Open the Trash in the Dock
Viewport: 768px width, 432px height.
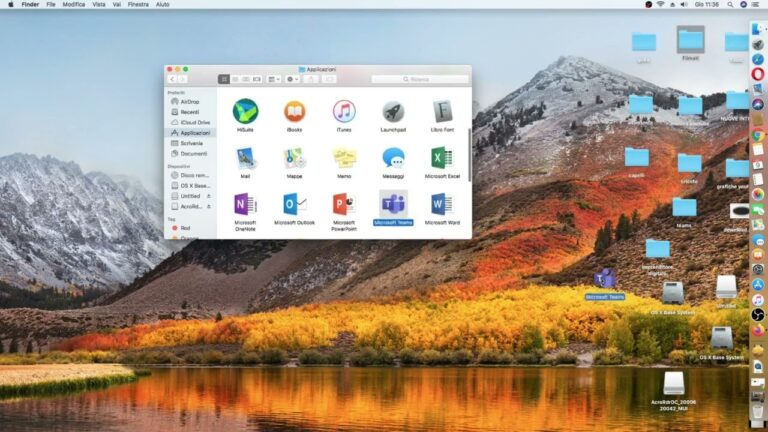click(758, 413)
